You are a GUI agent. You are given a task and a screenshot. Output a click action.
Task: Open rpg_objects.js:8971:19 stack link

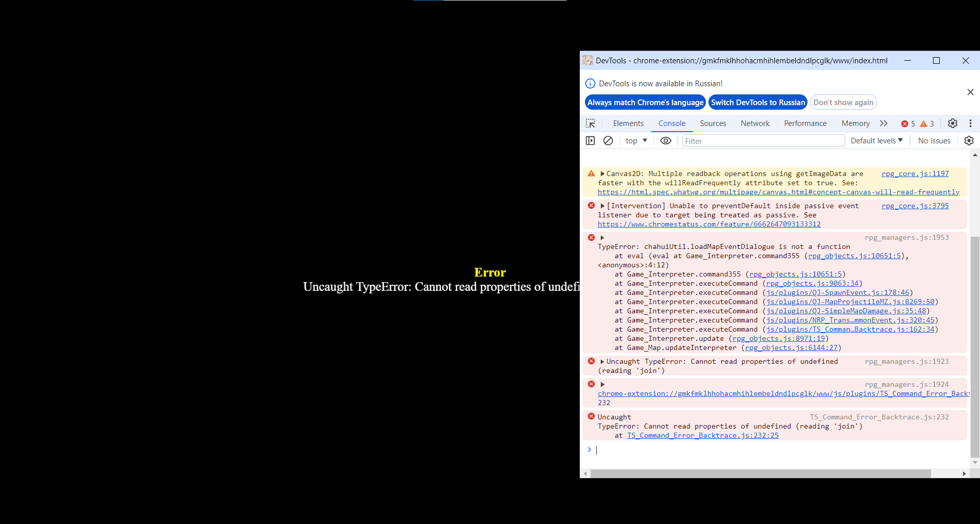click(x=779, y=339)
